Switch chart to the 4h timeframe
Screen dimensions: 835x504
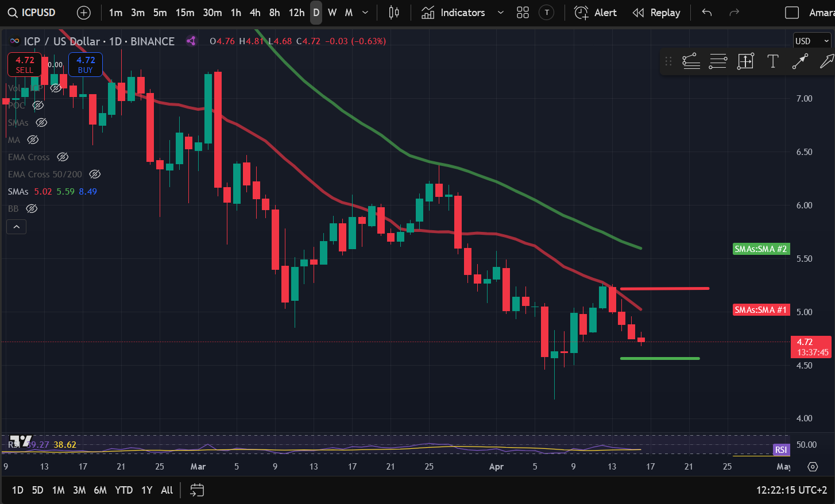[255, 13]
